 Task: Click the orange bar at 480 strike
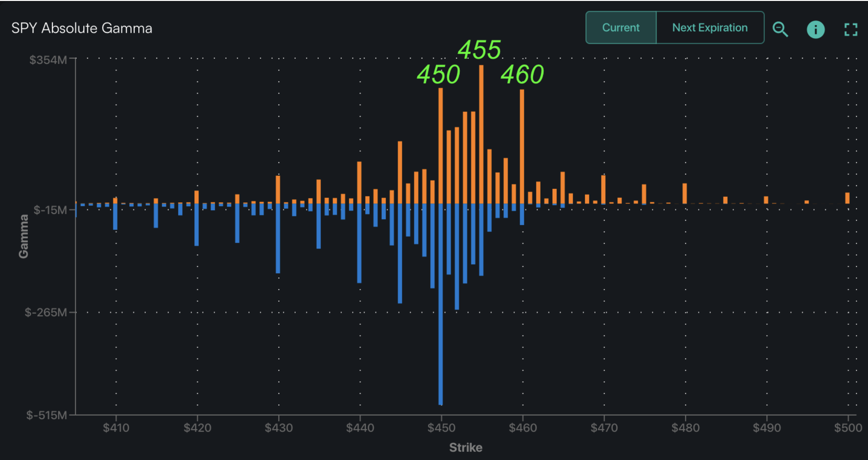click(x=684, y=193)
